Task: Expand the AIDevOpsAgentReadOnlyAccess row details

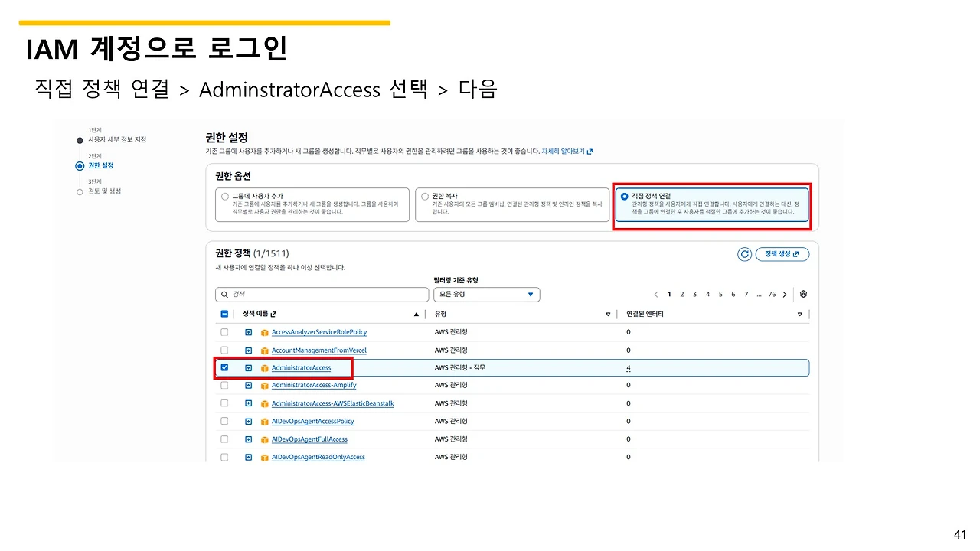Action: coord(248,457)
